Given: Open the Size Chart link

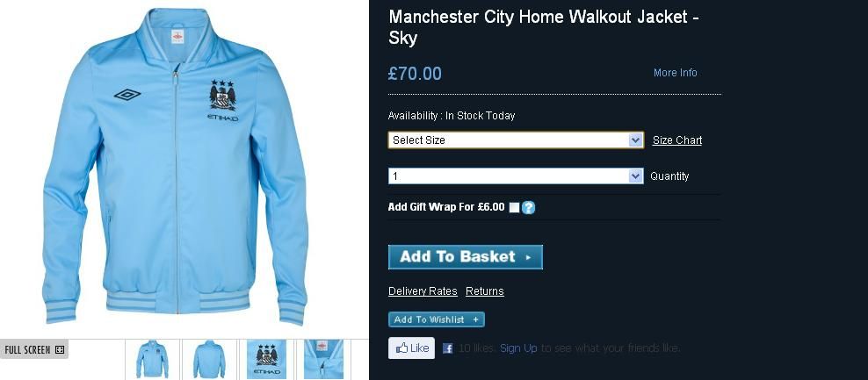Looking at the screenshot, I should 677,140.
